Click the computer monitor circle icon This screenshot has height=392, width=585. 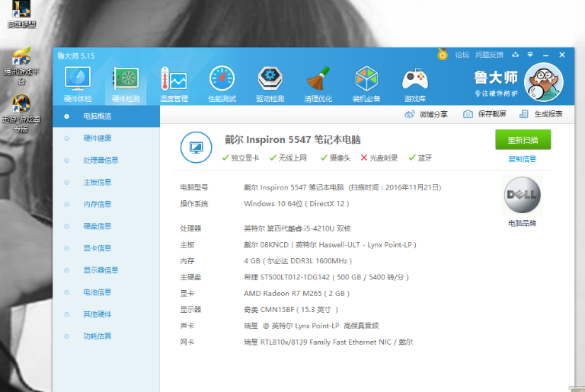197,148
